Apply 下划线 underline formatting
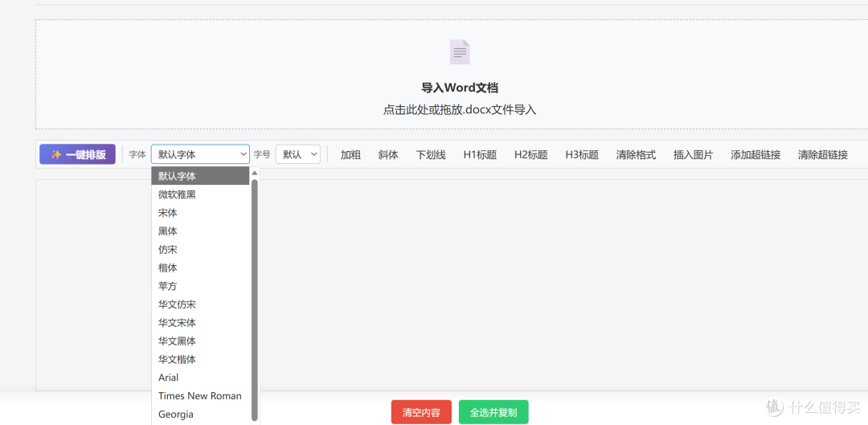The height and width of the screenshot is (425, 868). click(x=431, y=155)
